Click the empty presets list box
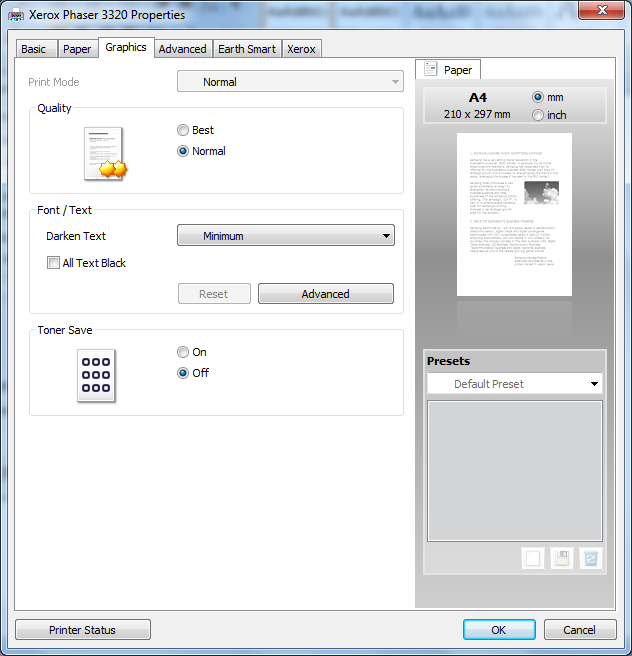 point(514,471)
